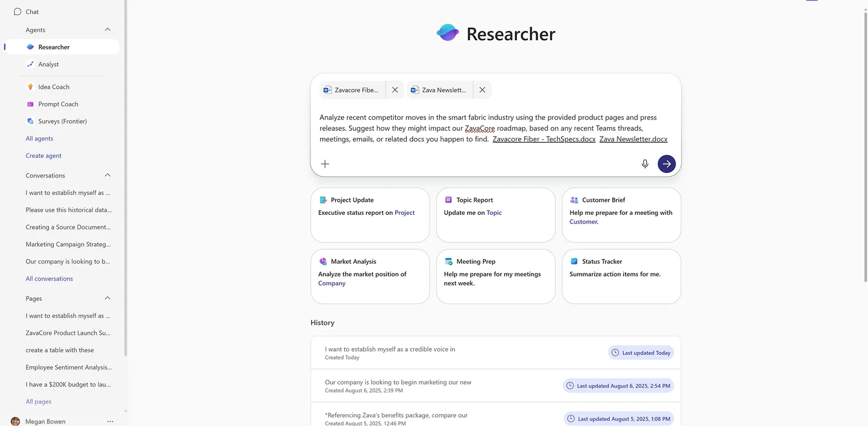This screenshot has height=426, width=868.
Task: Click the plus add content icon
Action: [x=325, y=164]
